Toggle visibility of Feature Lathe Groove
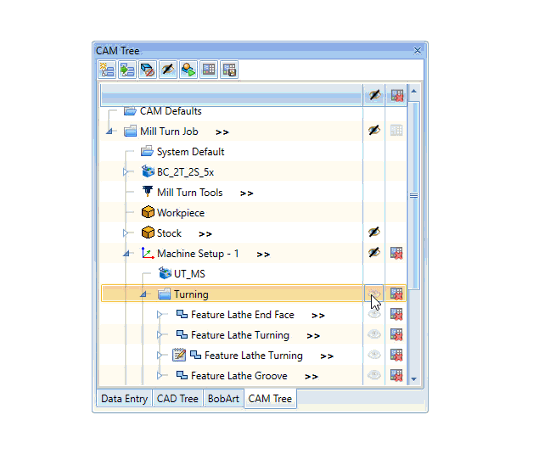The width and height of the screenshot is (550, 465). [x=374, y=375]
